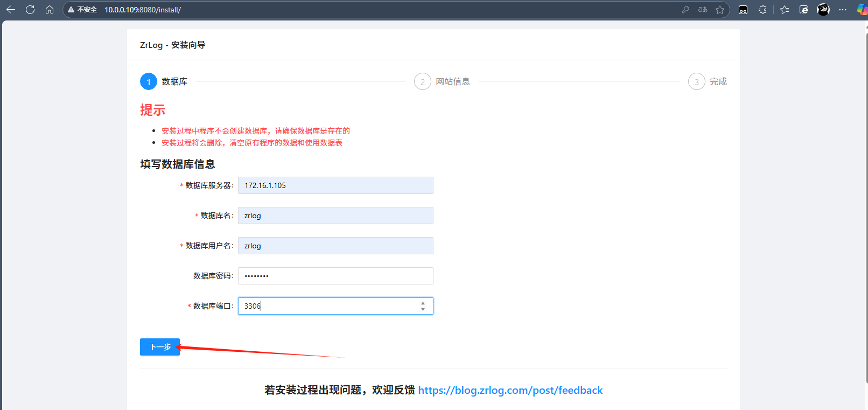This screenshot has height=410, width=868.
Task: Open the browser profile avatar
Action: (823, 10)
